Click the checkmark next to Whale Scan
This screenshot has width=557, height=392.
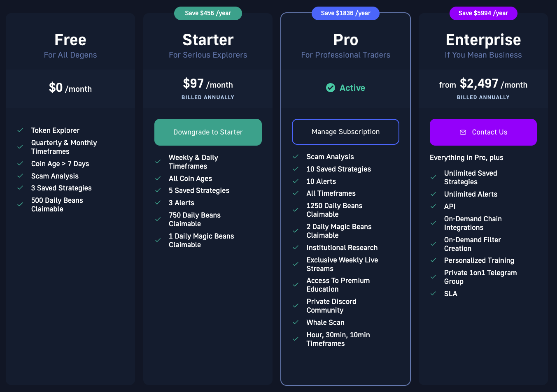point(296,322)
